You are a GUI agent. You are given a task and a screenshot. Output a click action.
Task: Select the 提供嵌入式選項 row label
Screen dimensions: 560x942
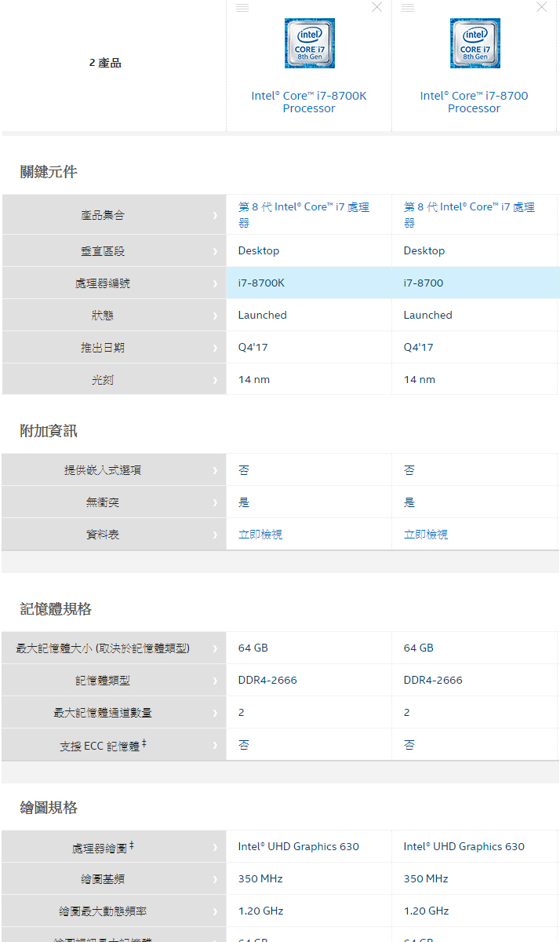click(103, 470)
